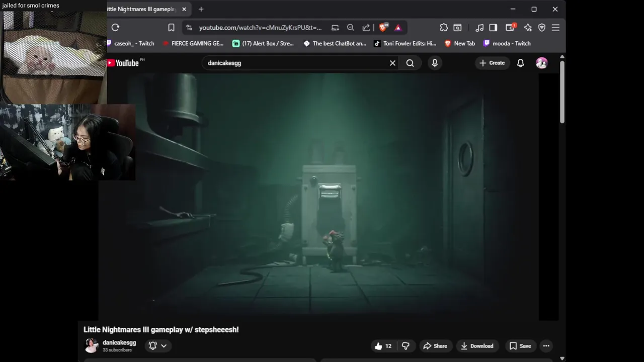Open a new tab with the plus button

click(201, 9)
